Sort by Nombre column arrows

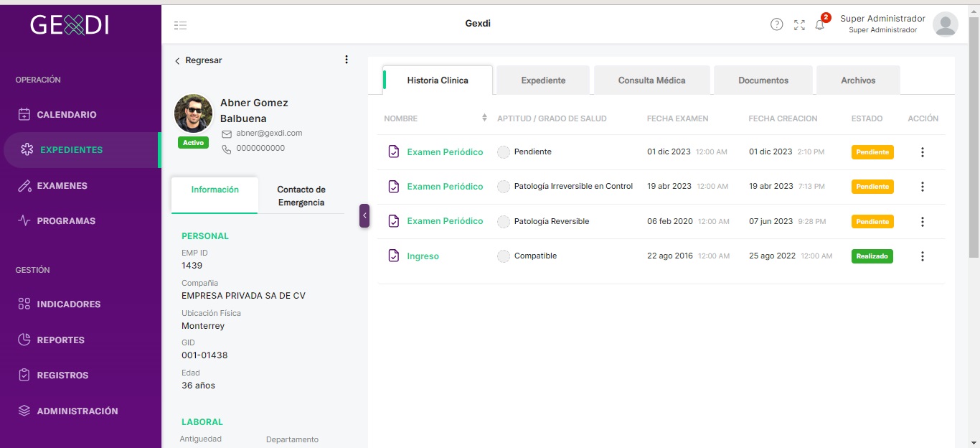[x=484, y=118]
